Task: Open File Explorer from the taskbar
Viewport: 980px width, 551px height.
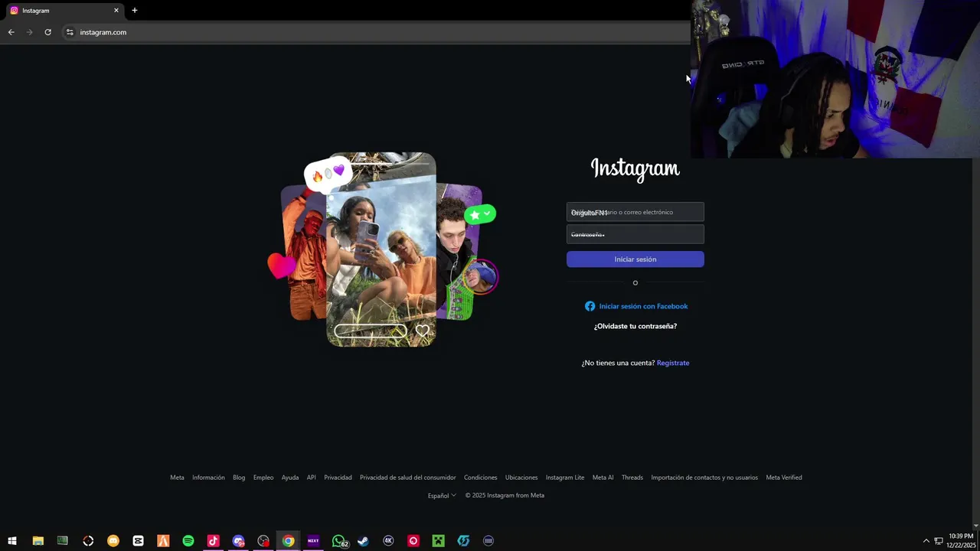Action: pos(38,541)
